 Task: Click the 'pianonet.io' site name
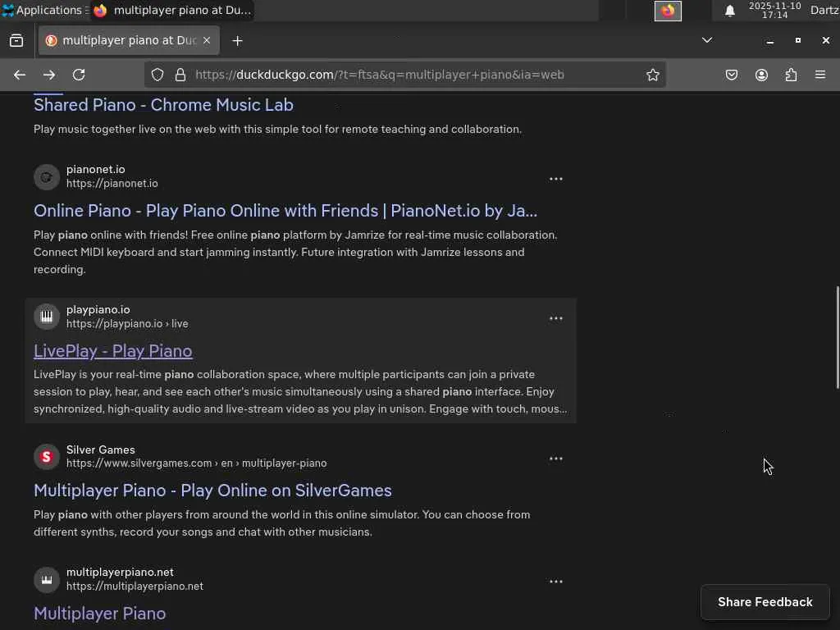(95, 169)
